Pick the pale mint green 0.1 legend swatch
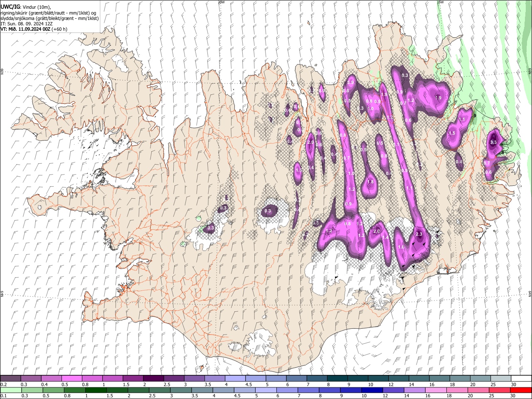The image size is (532, 399). pos(10,390)
